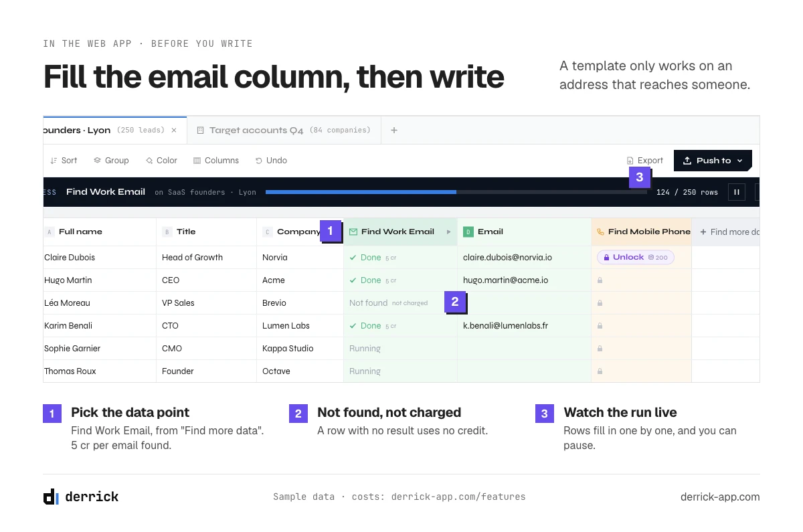Select the Full name column header
This screenshot has height=532, width=803.
point(100,232)
